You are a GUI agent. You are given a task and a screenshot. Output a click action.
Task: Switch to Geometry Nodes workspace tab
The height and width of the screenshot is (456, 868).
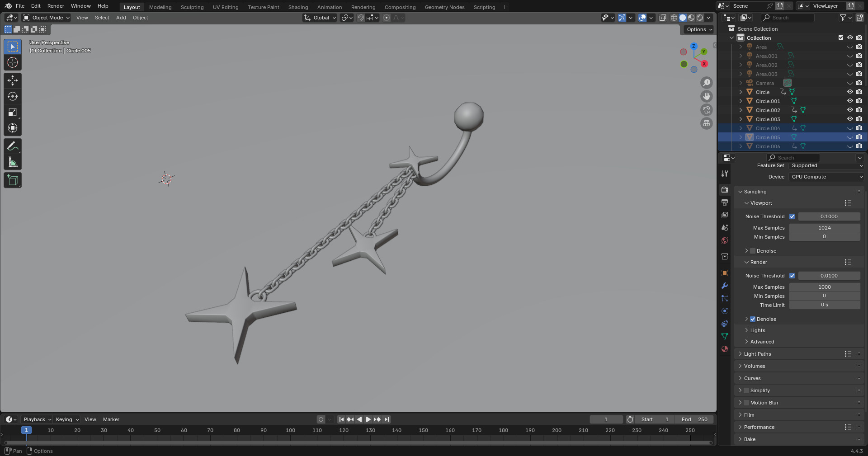tap(444, 7)
